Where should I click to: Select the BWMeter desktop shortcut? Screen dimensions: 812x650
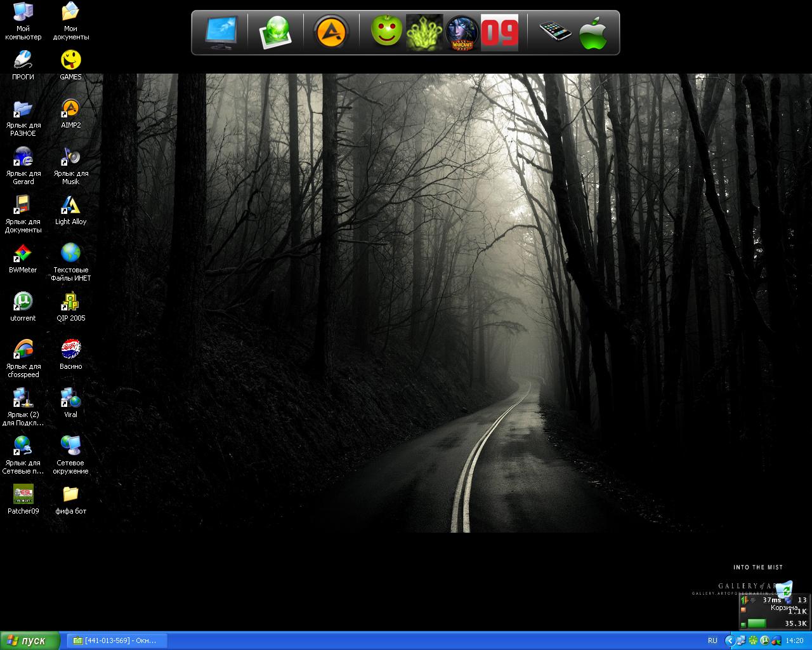pyautogui.click(x=23, y=259)
